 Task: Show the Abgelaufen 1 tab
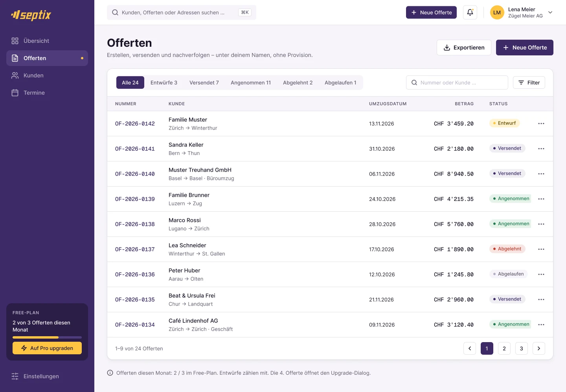point(340,82)
